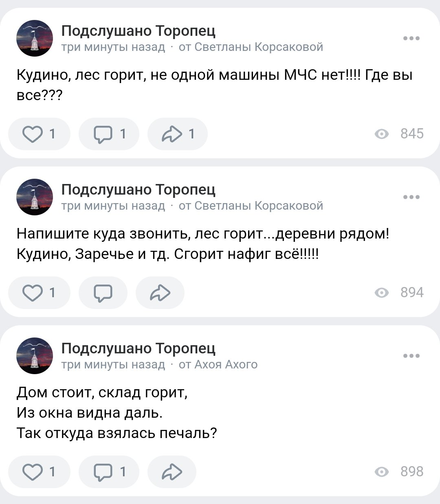Screen dimensions: 440x504
Task: Open Подслушано Торопец avatar on first post
Action: (35, 38)
